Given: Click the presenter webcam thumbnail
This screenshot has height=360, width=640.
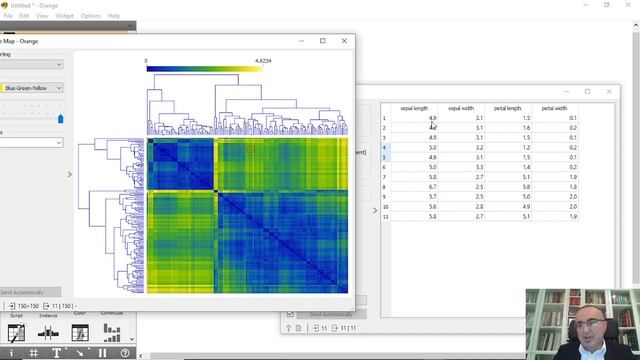Looking at the screenshot, I should click(x=583, y=324).
